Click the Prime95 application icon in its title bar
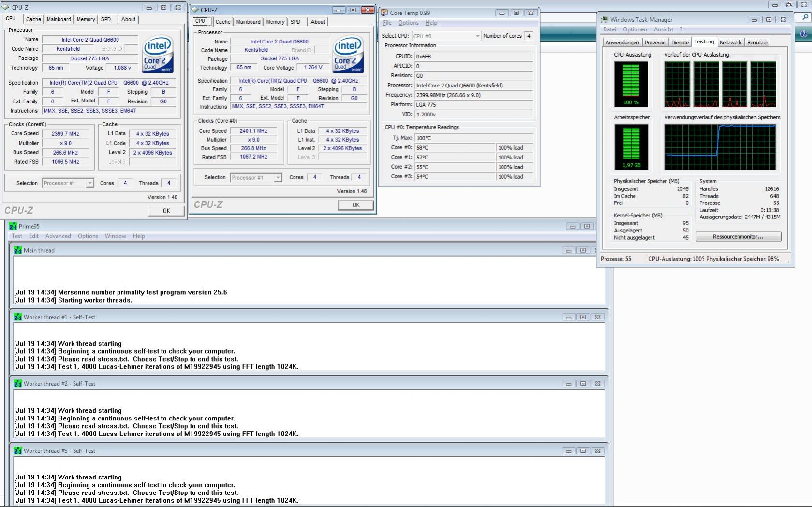This screenshot has width=812, height=507. click(13, 226)
